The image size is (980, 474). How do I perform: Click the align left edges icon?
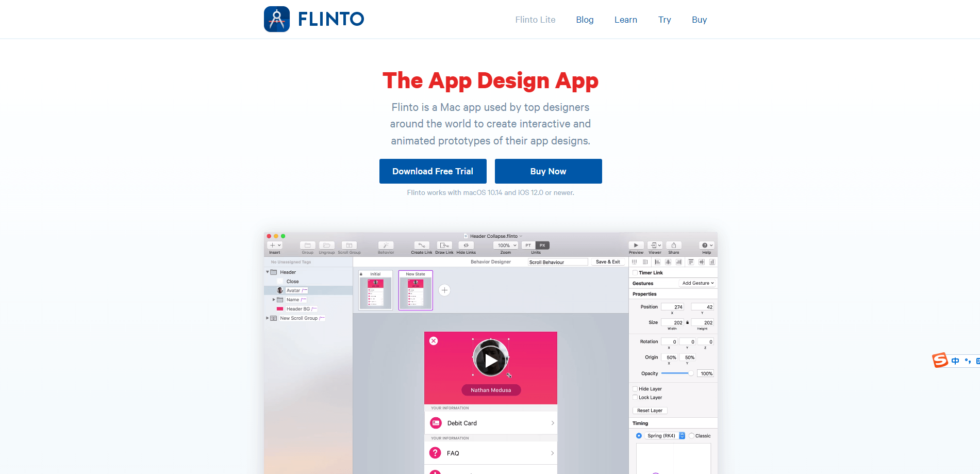click(657, 262)
